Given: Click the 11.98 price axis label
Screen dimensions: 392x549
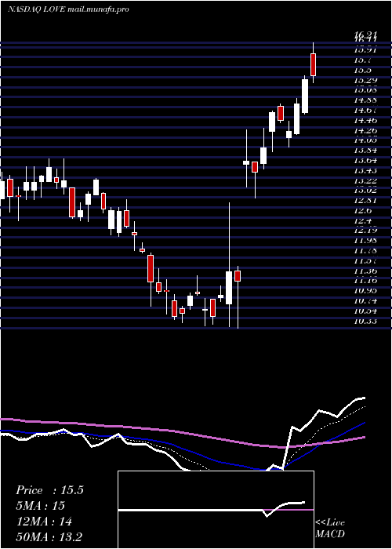Looking at the screenshot, I should (365, 241).
